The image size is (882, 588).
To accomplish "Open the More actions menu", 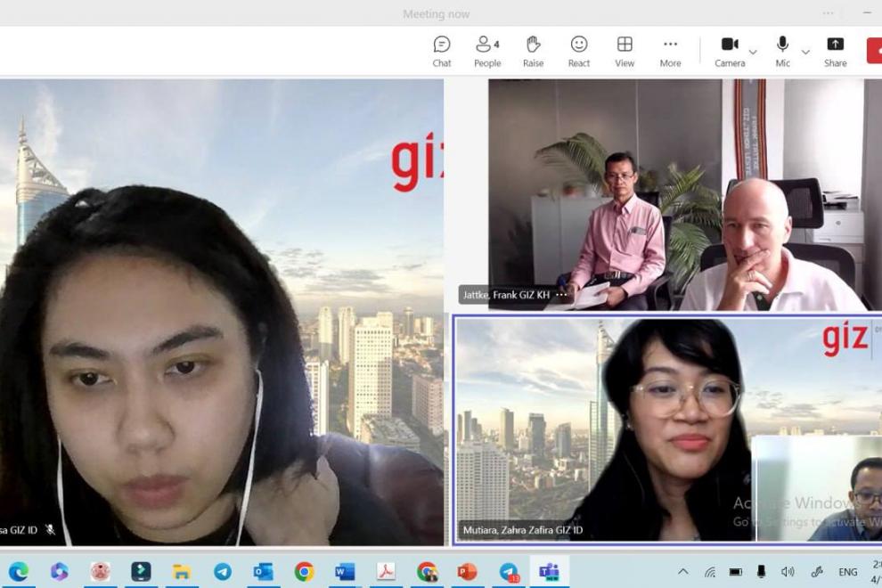I will pyautogui.click(x=670, y=51).
